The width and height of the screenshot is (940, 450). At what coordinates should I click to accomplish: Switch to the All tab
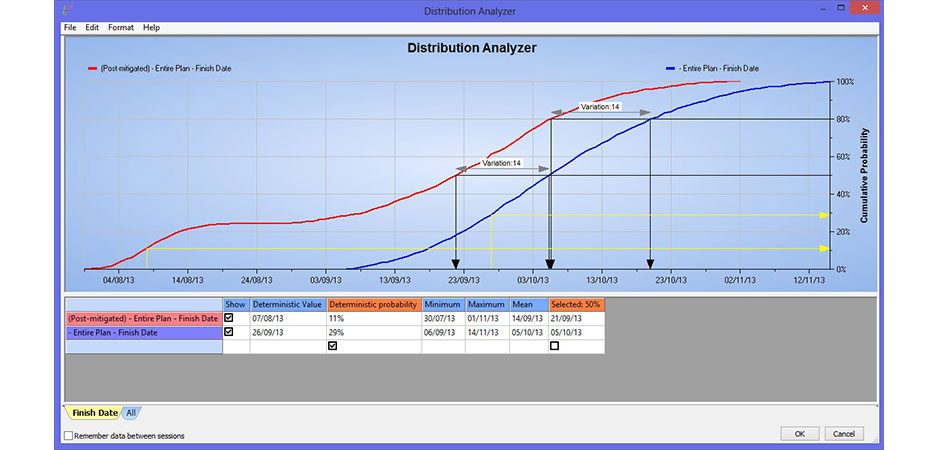pyautogui.click(x=131, y=413)
